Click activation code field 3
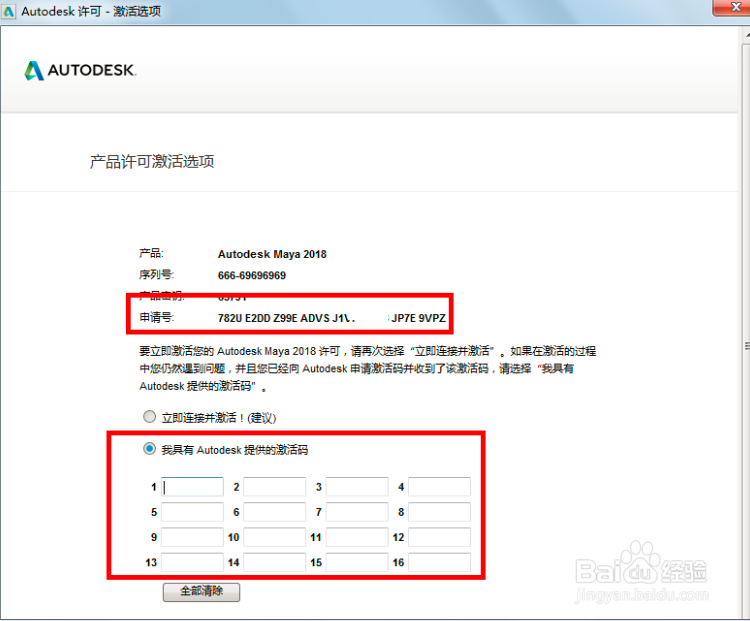This screenshot has height=621, width=750. (357, 487)
